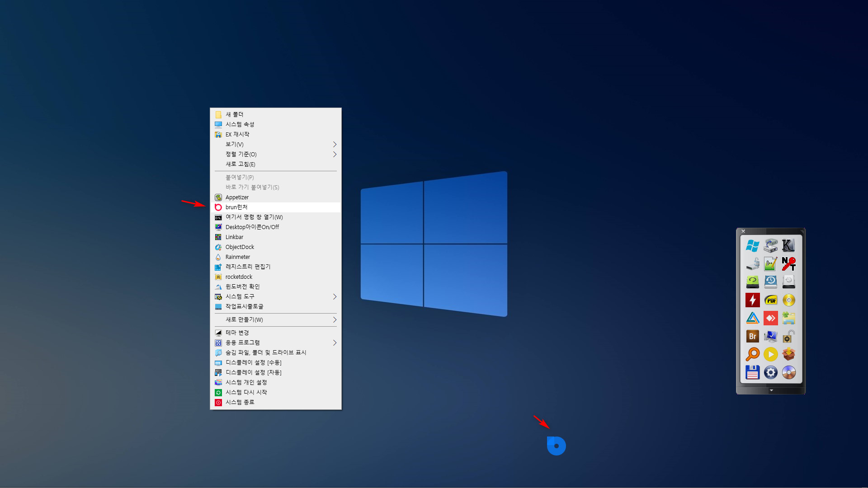Choose 시스템 종료 to shut down
This screenshot has width=868, height=488.
pos(276,403)
